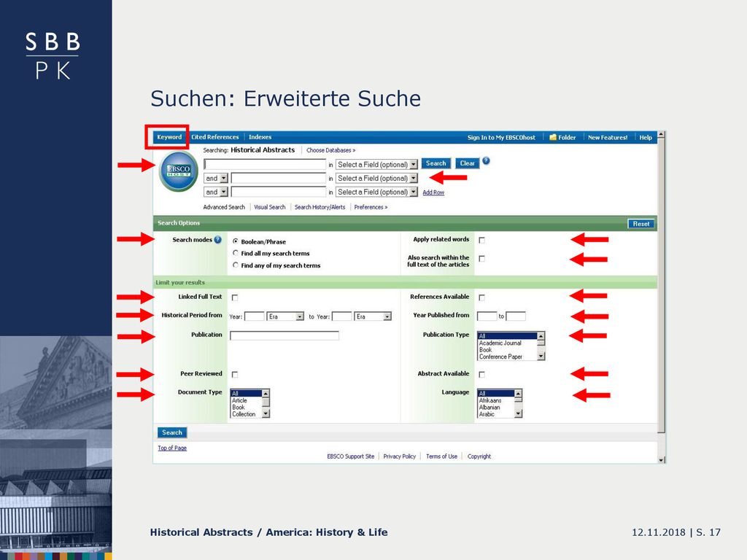Open Preferences link
Viewport: 747px width, 560px height.
371,207
